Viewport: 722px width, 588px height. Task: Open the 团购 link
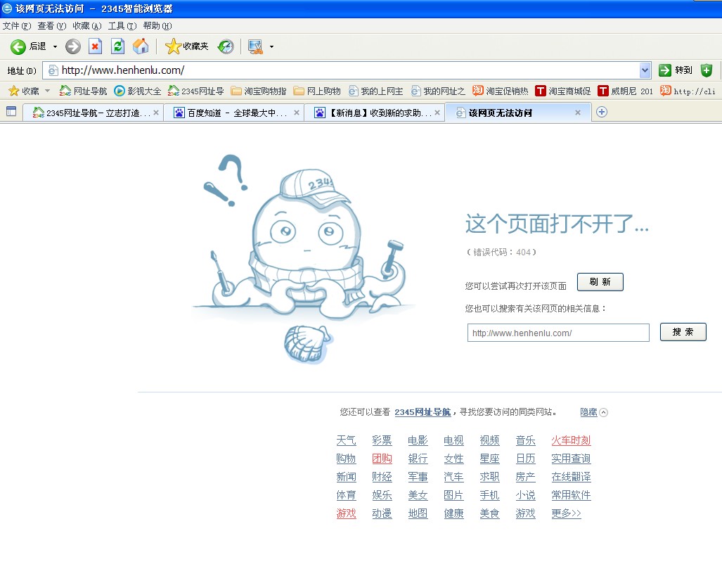point(382,459)
